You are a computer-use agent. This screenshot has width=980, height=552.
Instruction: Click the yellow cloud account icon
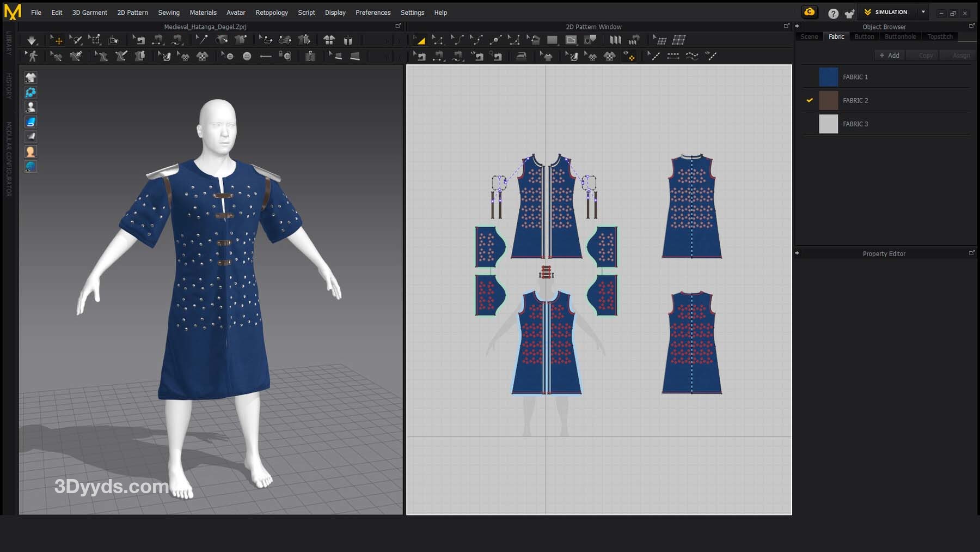[810, 12]
